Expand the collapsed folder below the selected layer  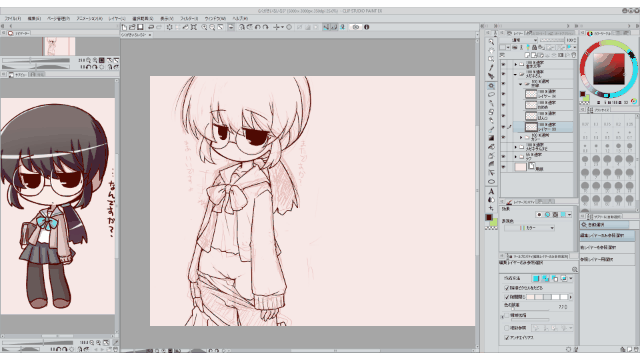tap(521, 138)
